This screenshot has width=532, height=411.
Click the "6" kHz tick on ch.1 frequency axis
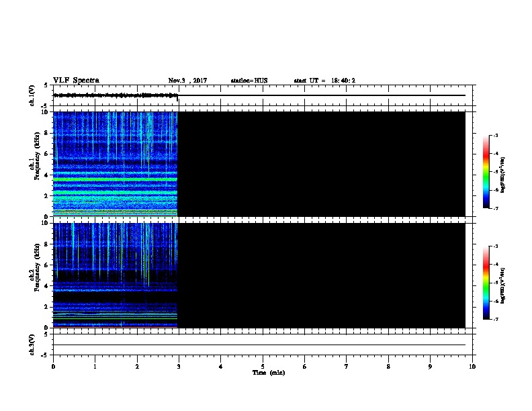(47, 154)
